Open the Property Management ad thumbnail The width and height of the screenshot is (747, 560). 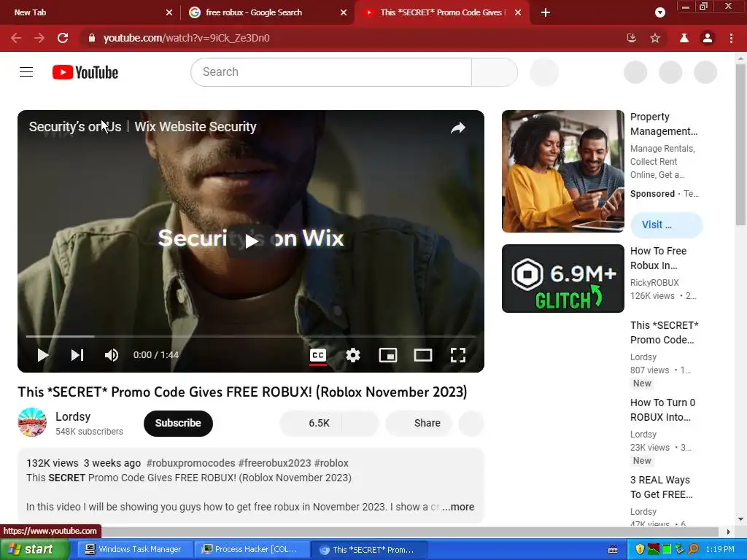pyautogui.click(x=563, y=171)
